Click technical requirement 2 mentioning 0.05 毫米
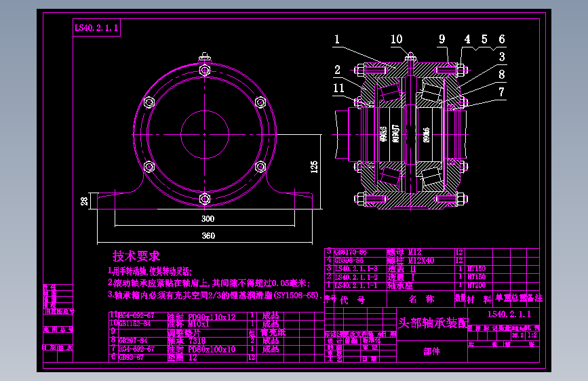The height and width of the screenshot is (381, 588). pos(209,283)
